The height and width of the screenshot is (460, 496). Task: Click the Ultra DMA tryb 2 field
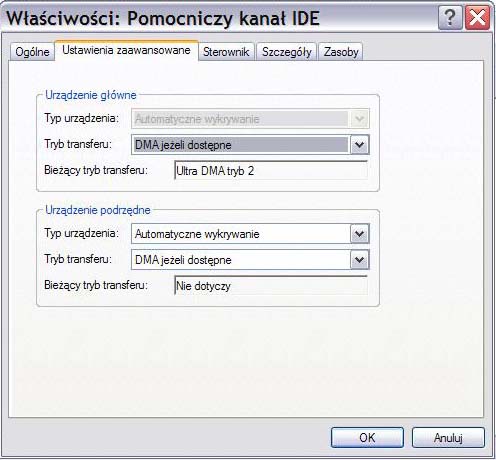(271, 171)
